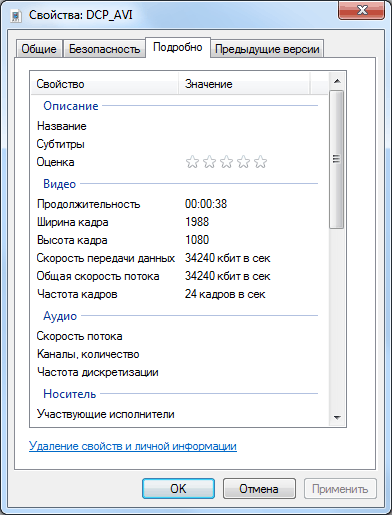392x515 pixels.
Task: Click the scrollbar up arrow
Action: 337,81
